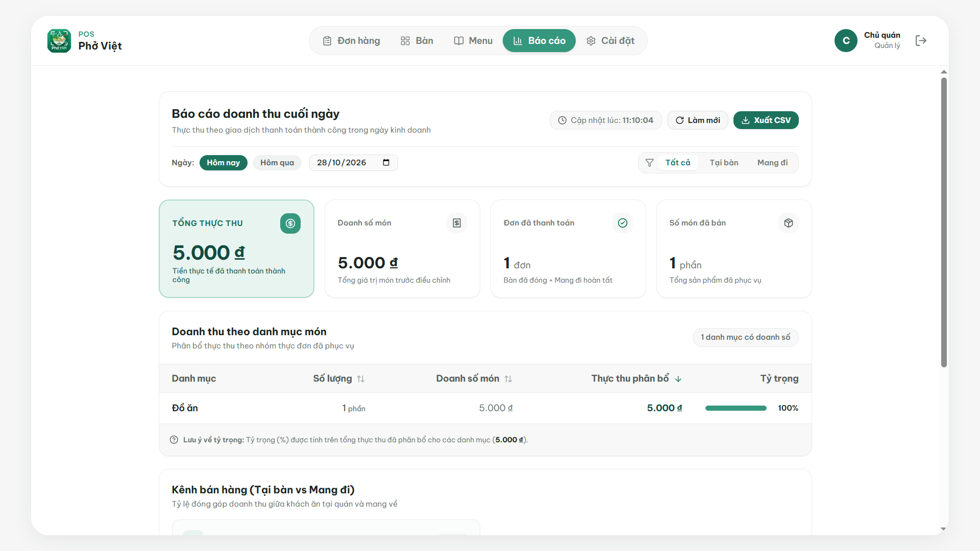Click the checkmark icon in Đơn đã thanh toán card
Image resolution: width=980 pixels, height=551 pixels.
(x=623, y=223)
